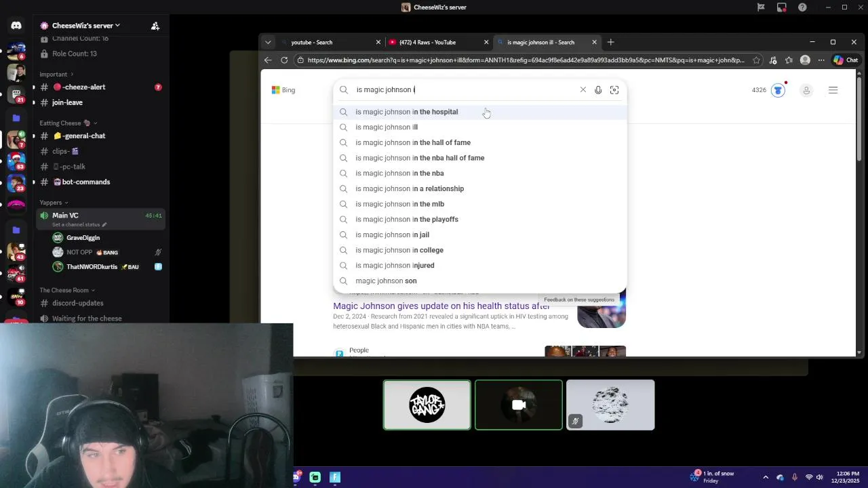Click Feedback on these suggestions link
The image size is (868, 488).
[x=578, y=300]
